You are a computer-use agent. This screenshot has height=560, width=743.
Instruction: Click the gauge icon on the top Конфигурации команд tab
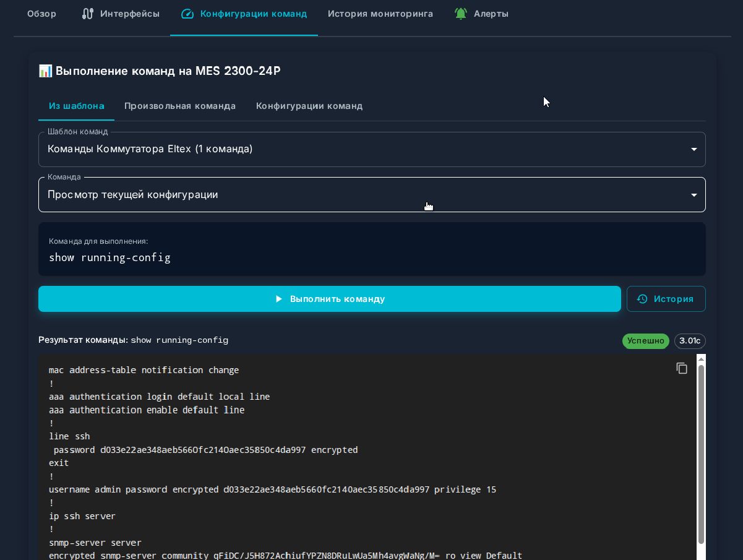pyautogui.click(x=187, y=14)
